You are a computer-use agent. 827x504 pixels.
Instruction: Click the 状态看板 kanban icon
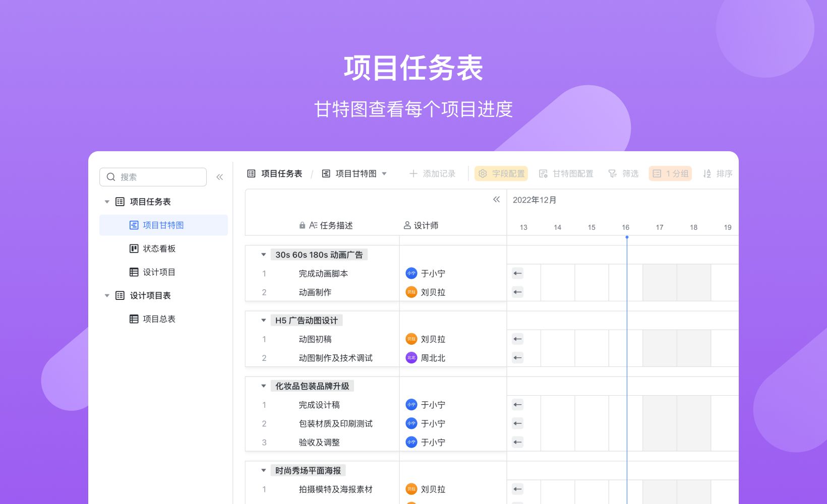134,248
